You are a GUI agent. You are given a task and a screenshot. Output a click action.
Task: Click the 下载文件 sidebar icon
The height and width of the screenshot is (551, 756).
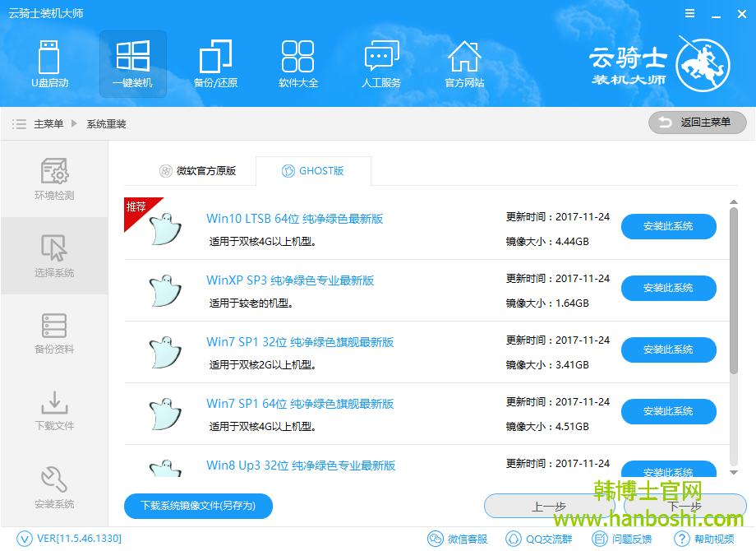53,409
